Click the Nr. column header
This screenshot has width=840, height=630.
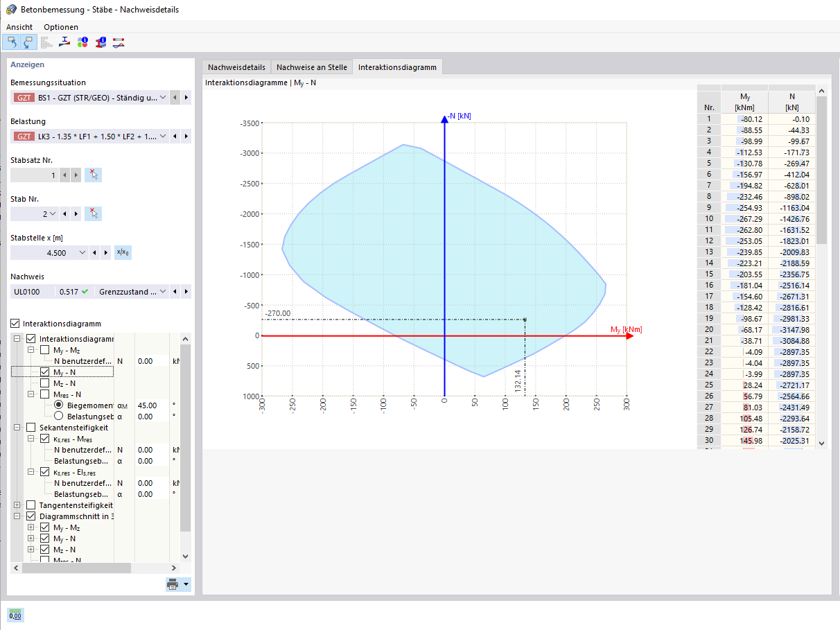[x=709, y=102]
